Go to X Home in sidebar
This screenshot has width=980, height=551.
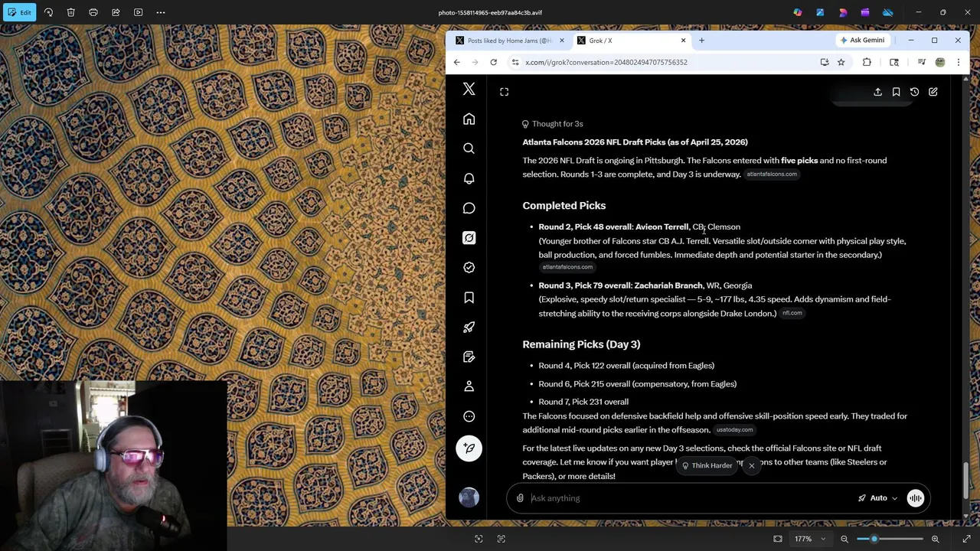469,119
